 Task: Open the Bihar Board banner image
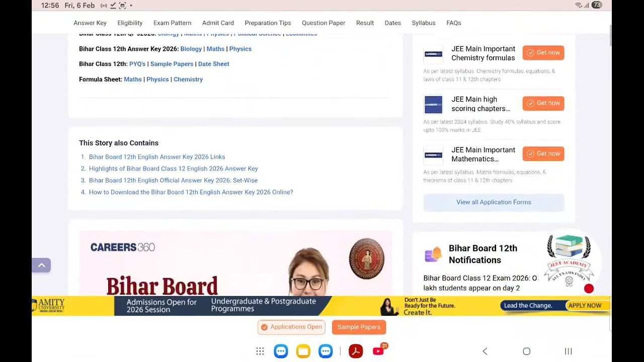coord(235,263)
